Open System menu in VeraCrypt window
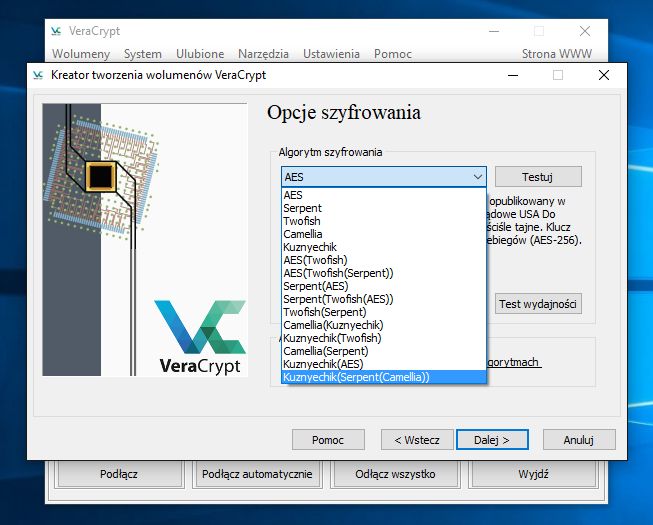Screen dimensions: 653x525 tap(143, 54)
